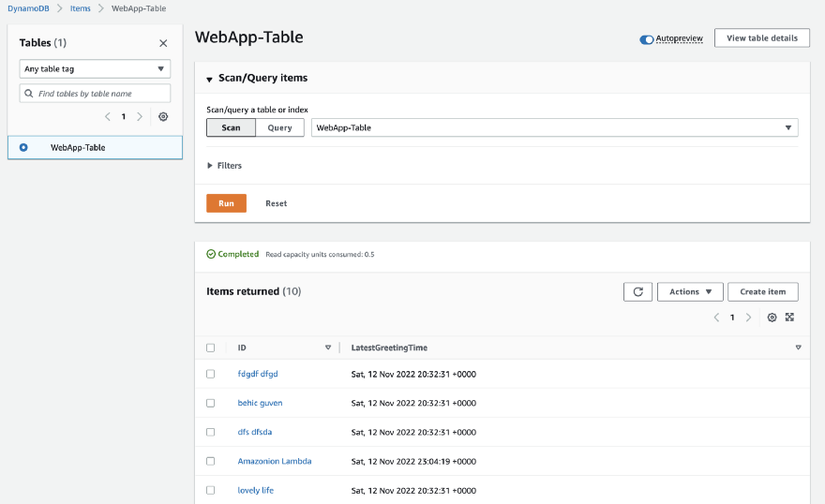825x504 pixels.
Task: Open items table preferences gear
Action: click(772, 318)
